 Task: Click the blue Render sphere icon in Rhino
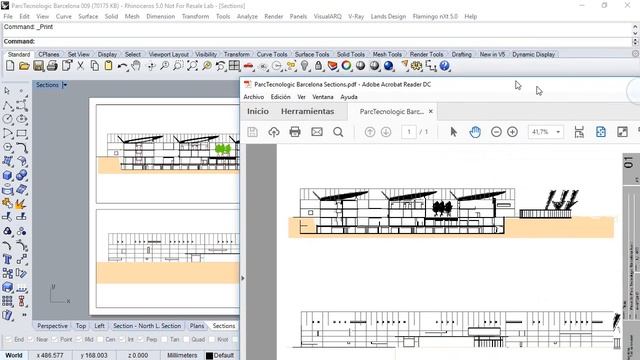click(389, 66)
